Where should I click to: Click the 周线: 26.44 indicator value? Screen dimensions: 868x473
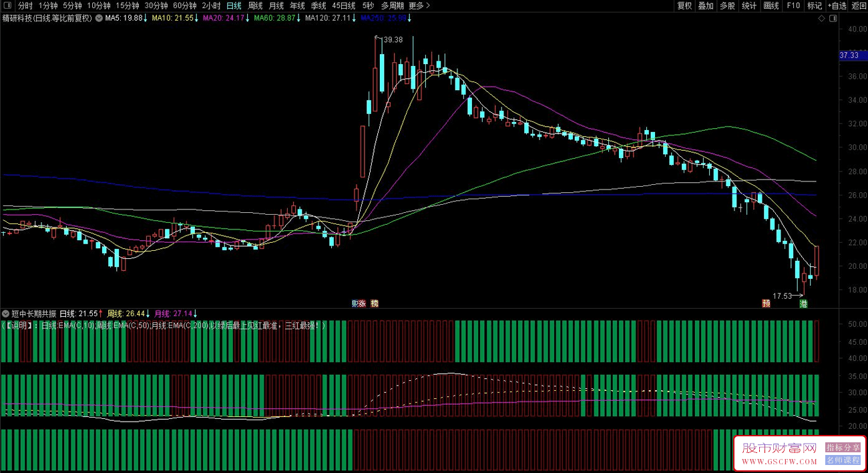tap(126, 313)
